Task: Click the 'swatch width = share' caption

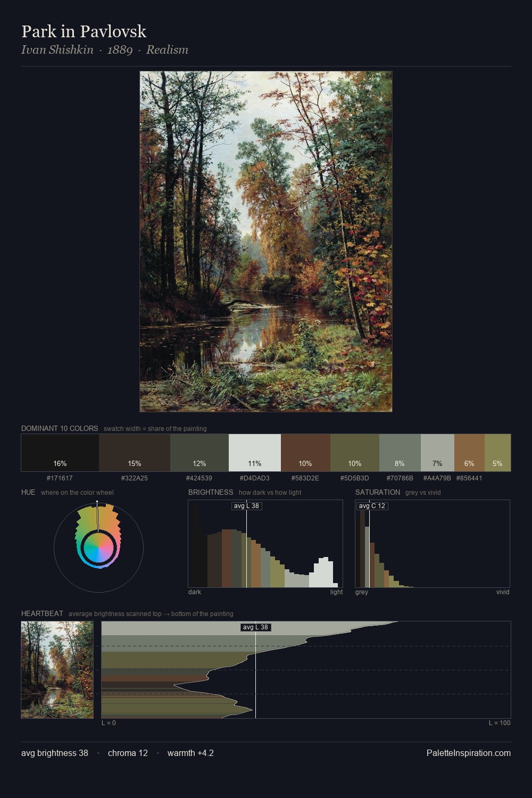Action: pos(155,429)
